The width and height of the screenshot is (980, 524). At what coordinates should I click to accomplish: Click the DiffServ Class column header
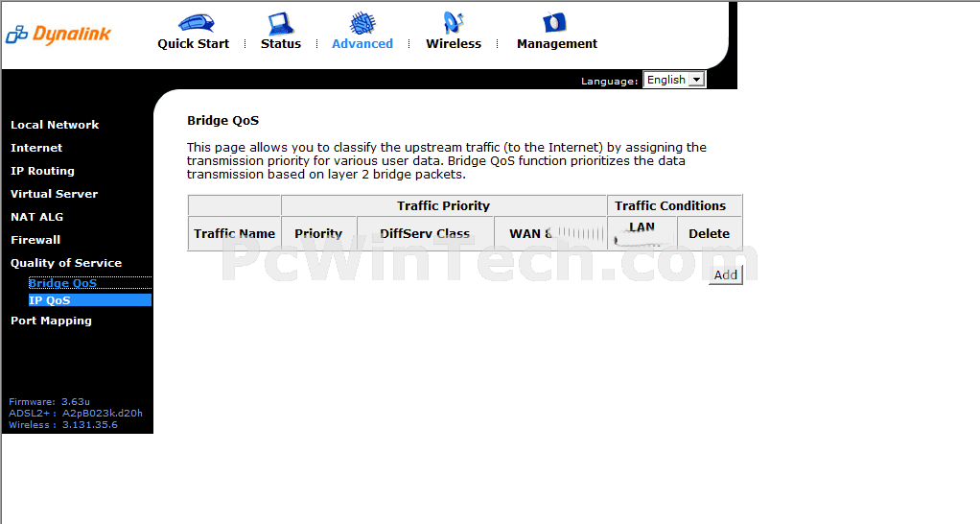(x=425, y=233)
